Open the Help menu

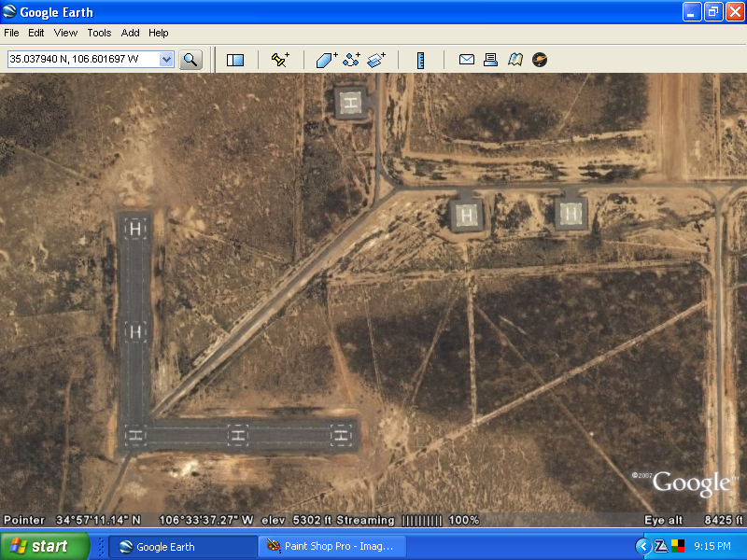[158, 33]
